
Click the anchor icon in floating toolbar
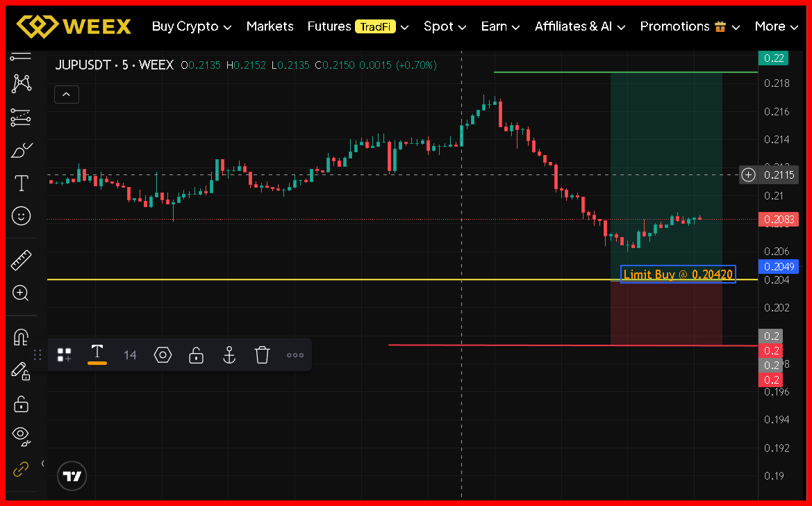coord(229,355)
